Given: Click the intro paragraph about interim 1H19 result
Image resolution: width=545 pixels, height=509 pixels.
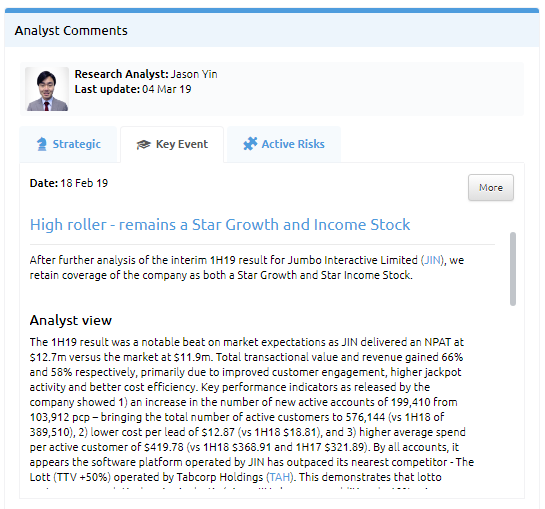Looking at the screenshot, I should pyautogui.click(x=247, y=267).
